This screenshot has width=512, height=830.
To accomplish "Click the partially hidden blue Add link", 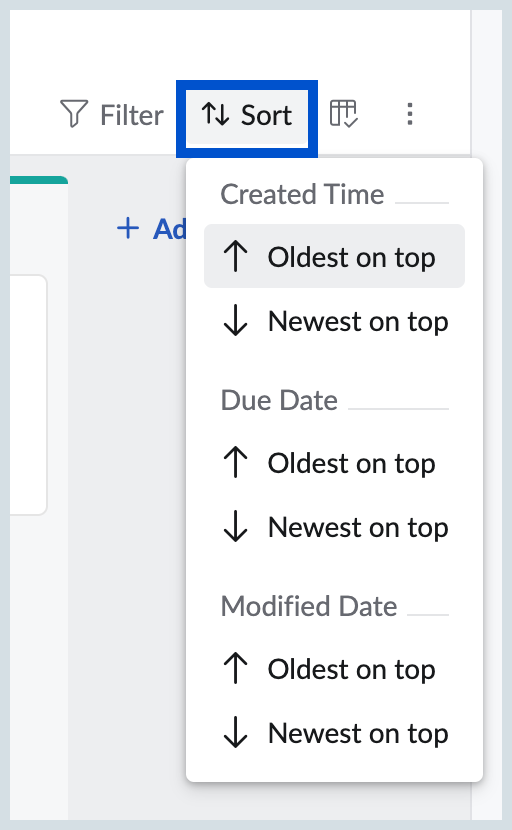I will coord(169,229).
